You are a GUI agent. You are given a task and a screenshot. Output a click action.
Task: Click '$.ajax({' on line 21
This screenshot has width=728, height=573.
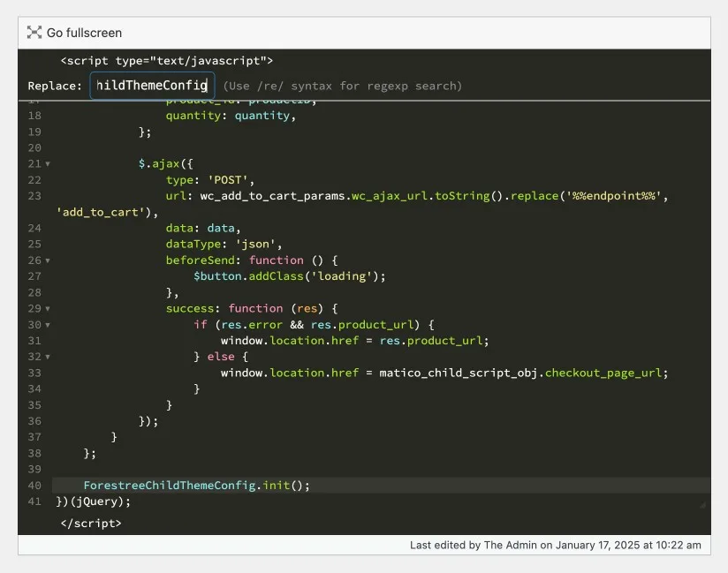(166, 164)
